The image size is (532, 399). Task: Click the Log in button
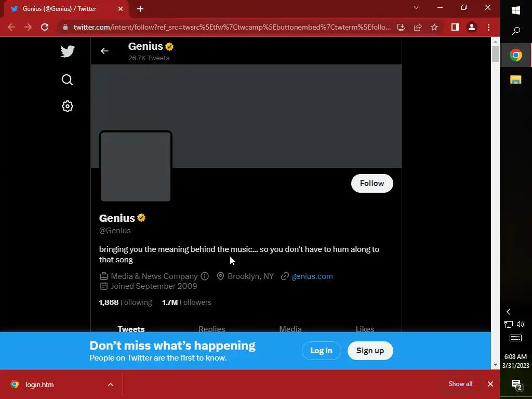coord(321,351)
